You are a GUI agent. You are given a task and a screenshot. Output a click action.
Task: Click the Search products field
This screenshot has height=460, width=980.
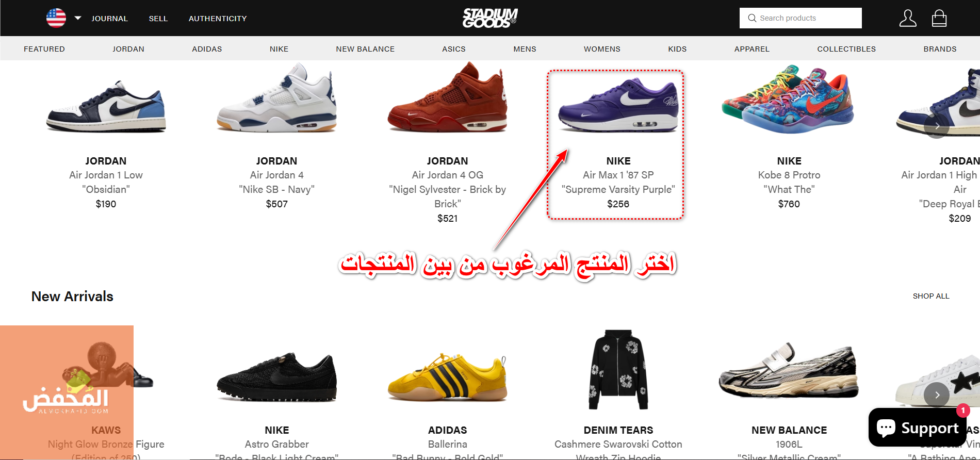tap(801, 18)
